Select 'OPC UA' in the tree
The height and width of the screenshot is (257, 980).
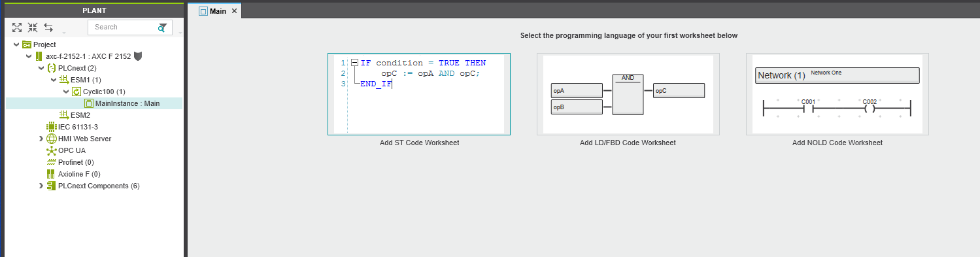click(72, 150)
